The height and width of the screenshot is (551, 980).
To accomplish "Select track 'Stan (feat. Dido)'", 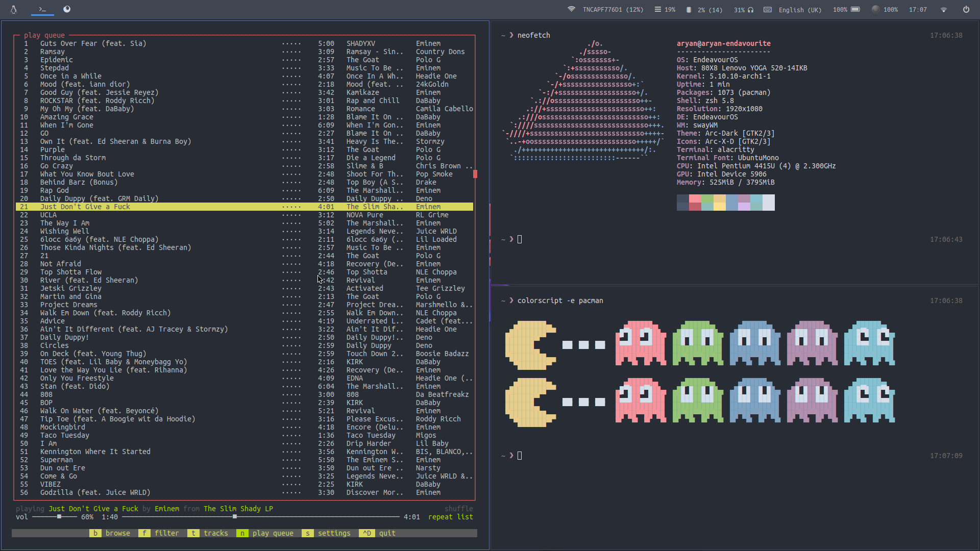I will 75,386.
